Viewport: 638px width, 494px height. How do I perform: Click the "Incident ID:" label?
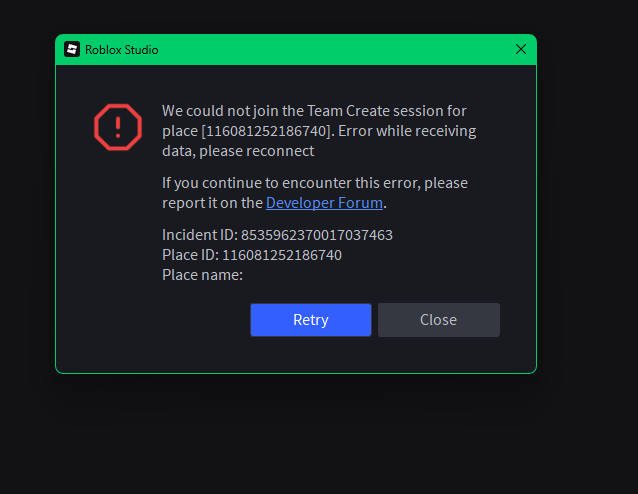199,235
